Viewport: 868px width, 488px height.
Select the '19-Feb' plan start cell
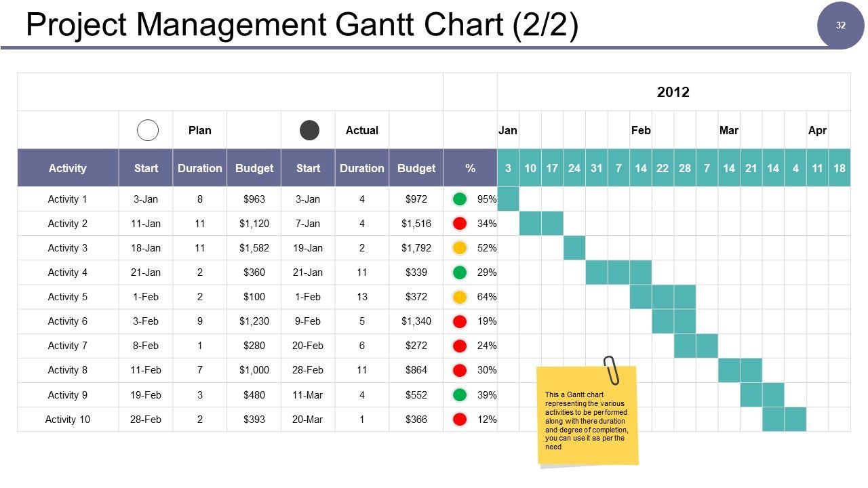pyautogui.click(x=146, y=394)
